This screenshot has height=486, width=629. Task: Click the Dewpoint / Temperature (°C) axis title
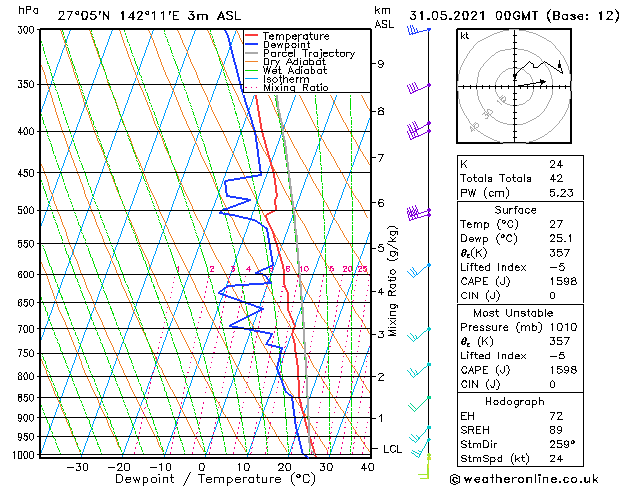coord(215,479)
